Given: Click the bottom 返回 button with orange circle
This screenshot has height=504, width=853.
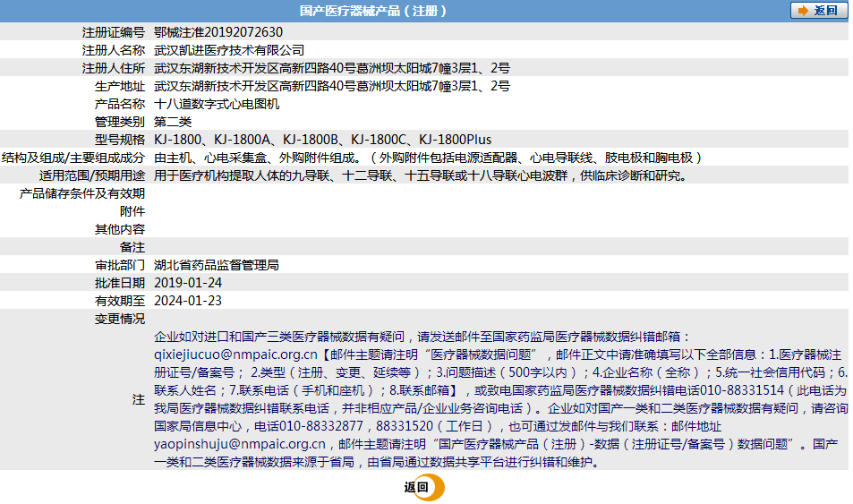Looking at the screenshot, I should [x=424, y=487].
